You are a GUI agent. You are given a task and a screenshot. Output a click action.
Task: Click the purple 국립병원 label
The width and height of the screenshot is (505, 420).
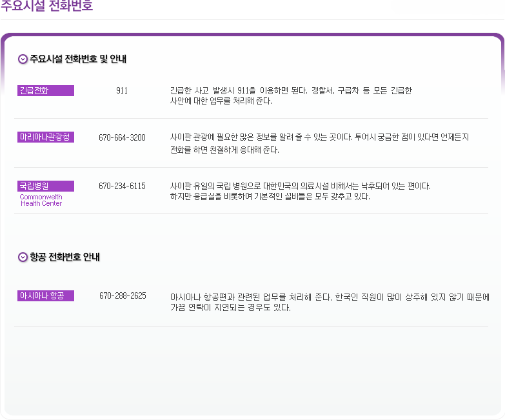pyautogui.click(x=45, y=186)
